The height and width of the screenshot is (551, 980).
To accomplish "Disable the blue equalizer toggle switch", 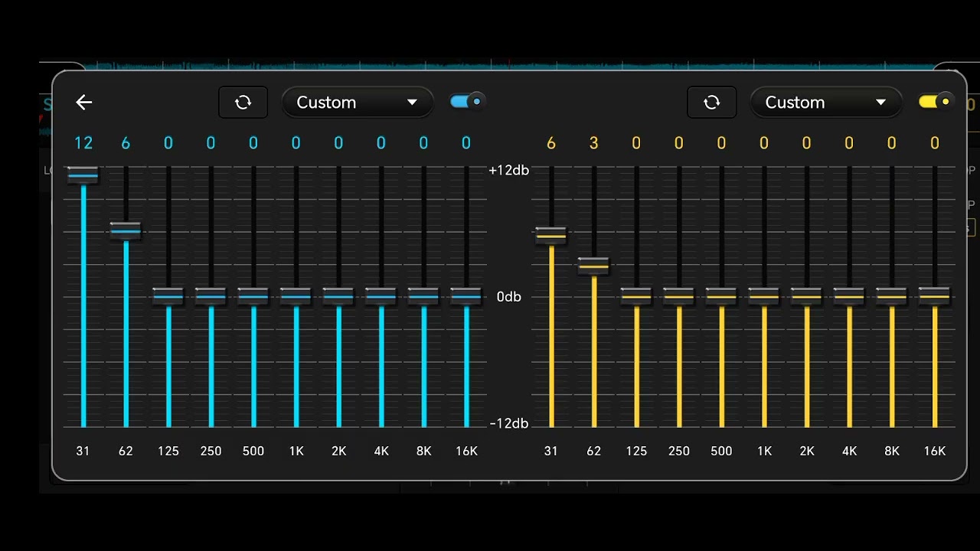I will click(x=467, y=101).
